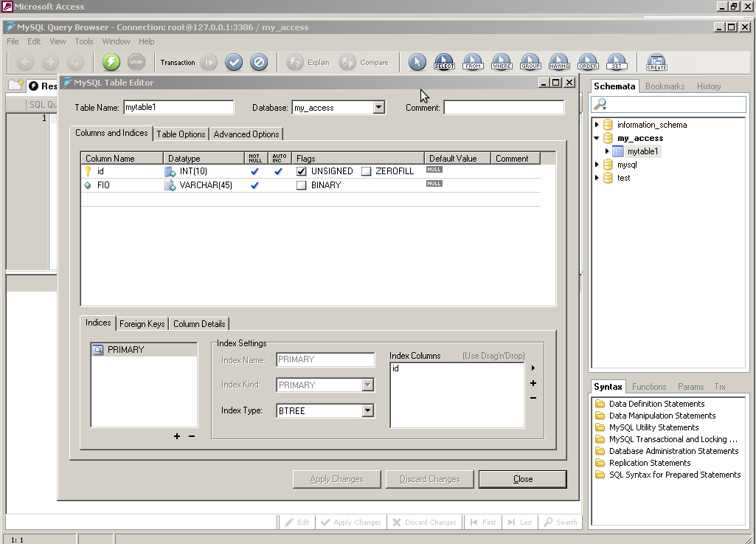This screenshot has width=756, height=544.
Task: Open the Index Kind PRIMARY dropdown
Action: click(x=368, y=385)
